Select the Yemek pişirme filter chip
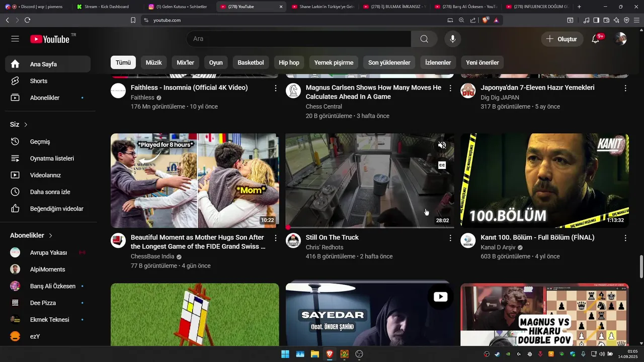The image size is (644, 362). click(x=334, y=62)
